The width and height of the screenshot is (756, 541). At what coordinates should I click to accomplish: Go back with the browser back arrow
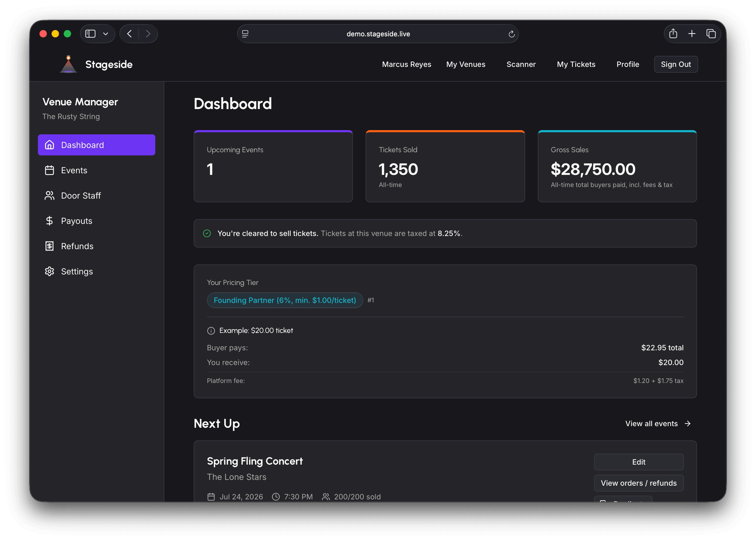click(130, 34)
